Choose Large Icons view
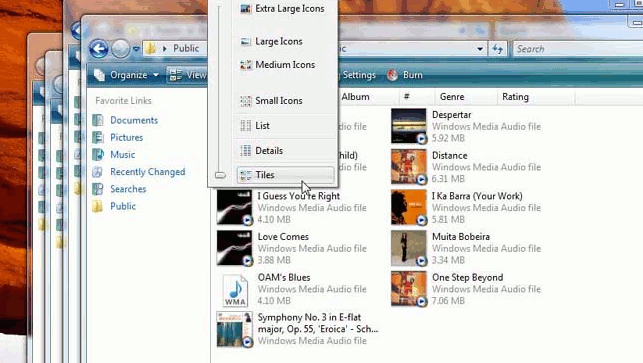This screenshot has width=643, height=363. pos(285,41)
